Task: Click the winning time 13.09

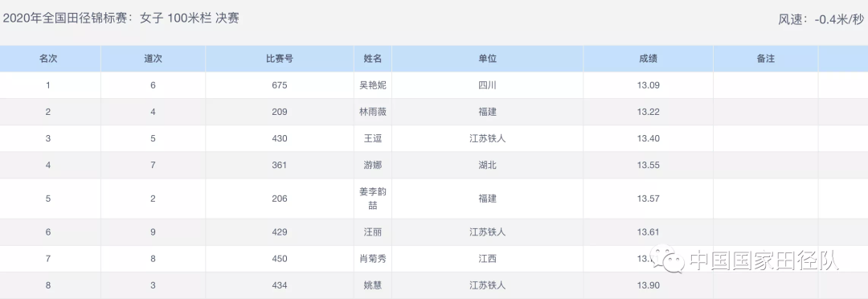Action: pyautogui.click(x=649, y=85)
